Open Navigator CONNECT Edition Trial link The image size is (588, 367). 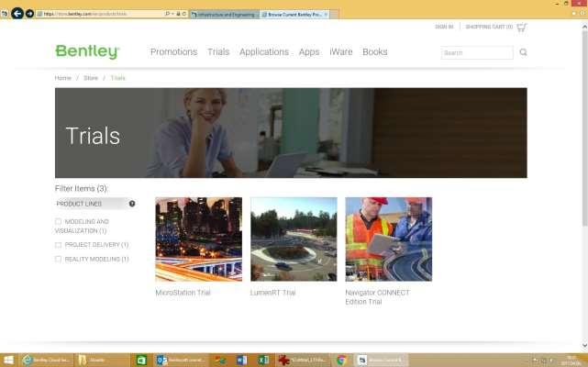(x=377, y=297)
